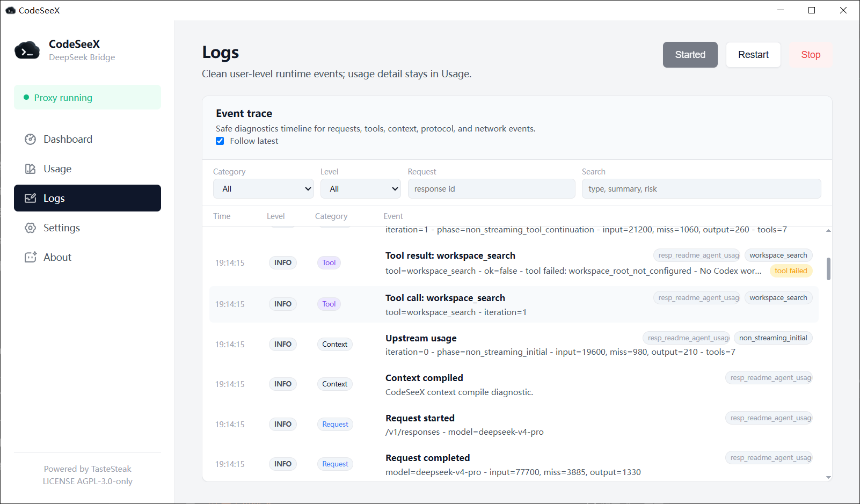Click resp_readme_agent_usag tag on Tool call row

697,298
